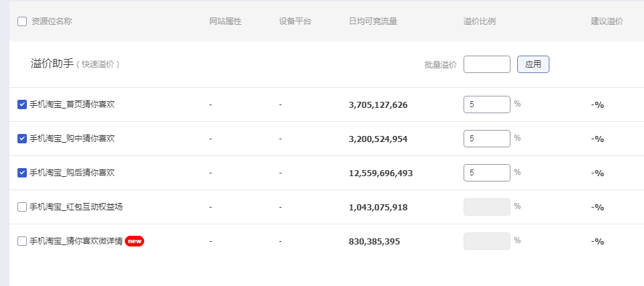Click the 溢价助手 title text

[52, 64]
